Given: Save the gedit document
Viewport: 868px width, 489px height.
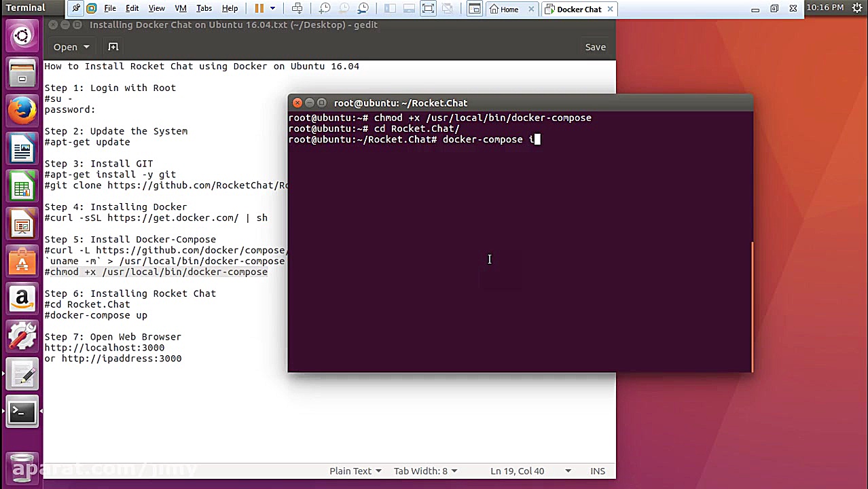Looking at the screenshot, I should pyautogui.click(x=596, y=47).
